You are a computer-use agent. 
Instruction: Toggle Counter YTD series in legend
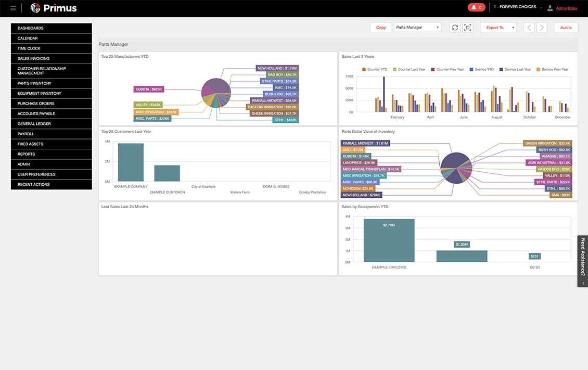point(374,69)
